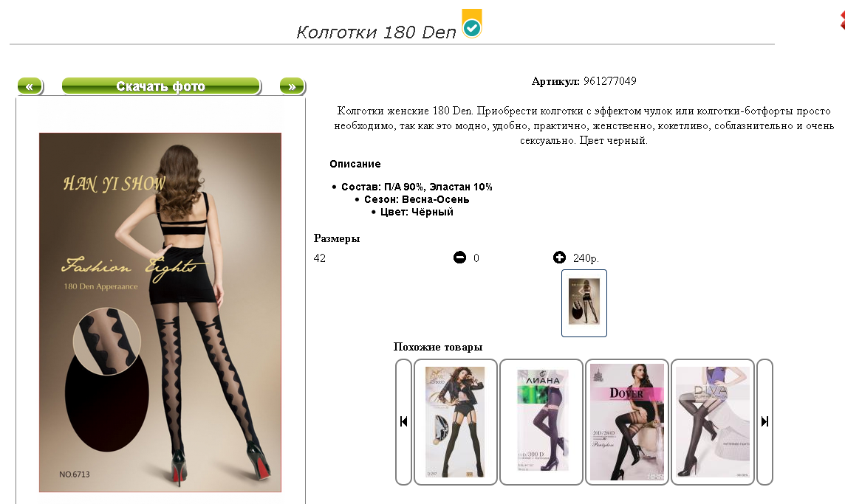Download the product photo

161,86
